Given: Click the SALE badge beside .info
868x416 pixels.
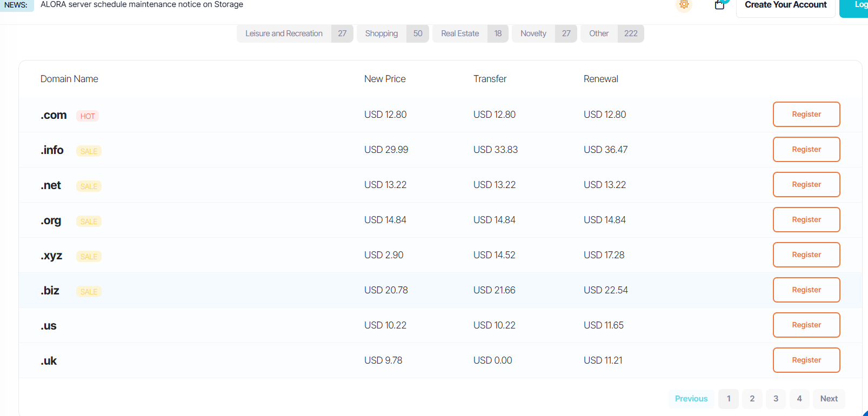Looking at the screenshot, I should [x=89, y=151].
